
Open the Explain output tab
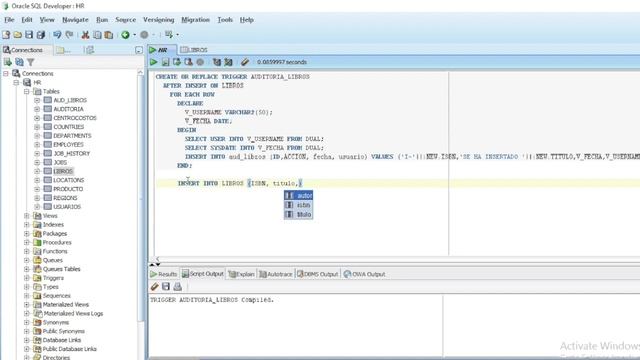tap(241, 274)
